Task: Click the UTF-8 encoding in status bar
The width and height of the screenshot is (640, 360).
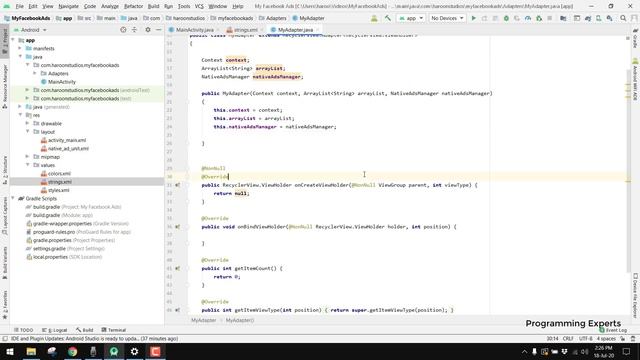Action: tap(585, 339)
